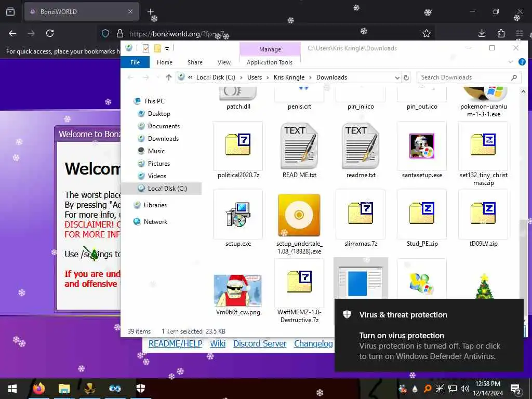The width and height of the screenshot is (532, 399).
Task: Select Vm0b0t_cw.png image thumbnail
Action: [x=238, y=290]
